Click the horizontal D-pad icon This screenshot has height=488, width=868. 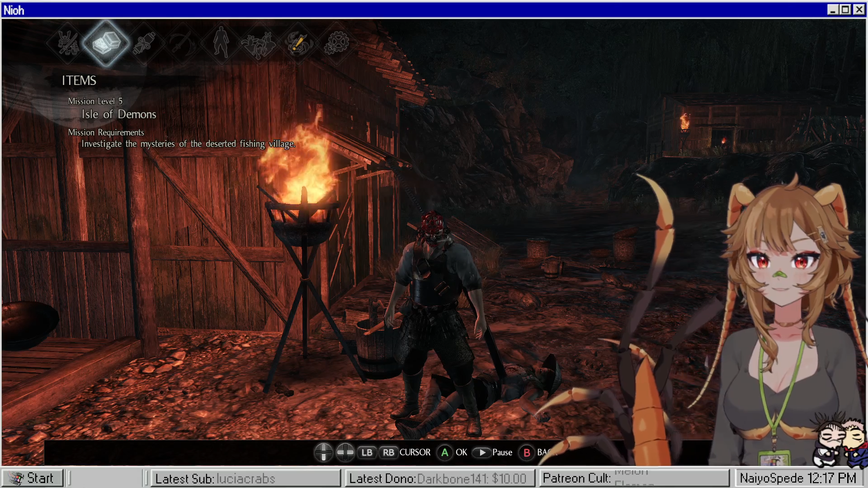pos(345,452)
